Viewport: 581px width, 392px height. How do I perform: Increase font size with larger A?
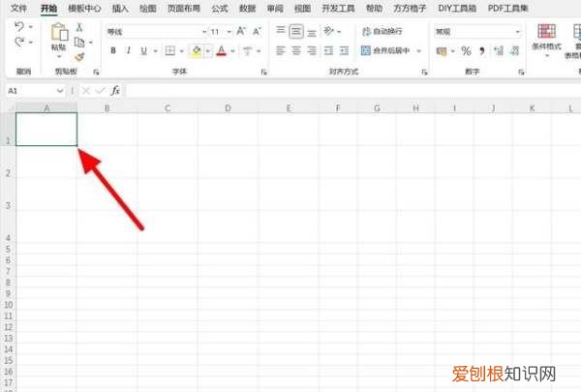241,31
